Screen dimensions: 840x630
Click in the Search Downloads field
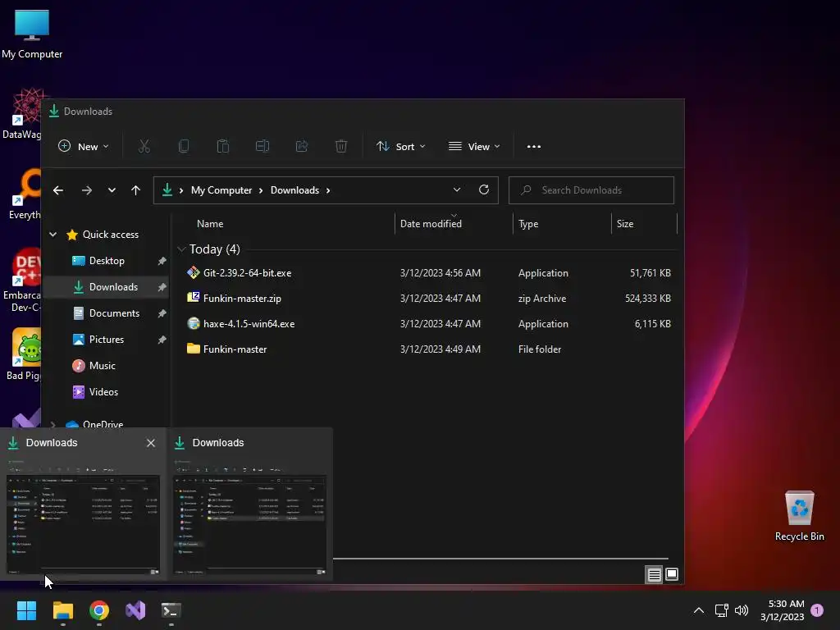tap(591, 190)
